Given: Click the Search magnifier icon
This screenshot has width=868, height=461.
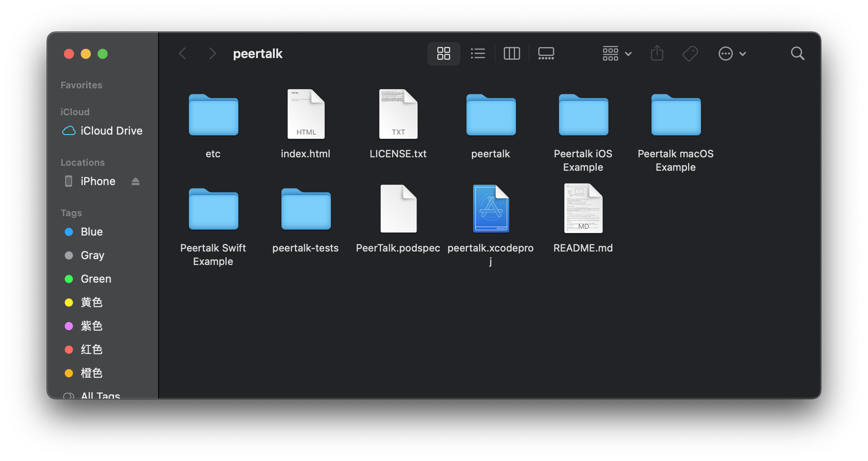Looking at the screenshot, I should coord(797,53).
